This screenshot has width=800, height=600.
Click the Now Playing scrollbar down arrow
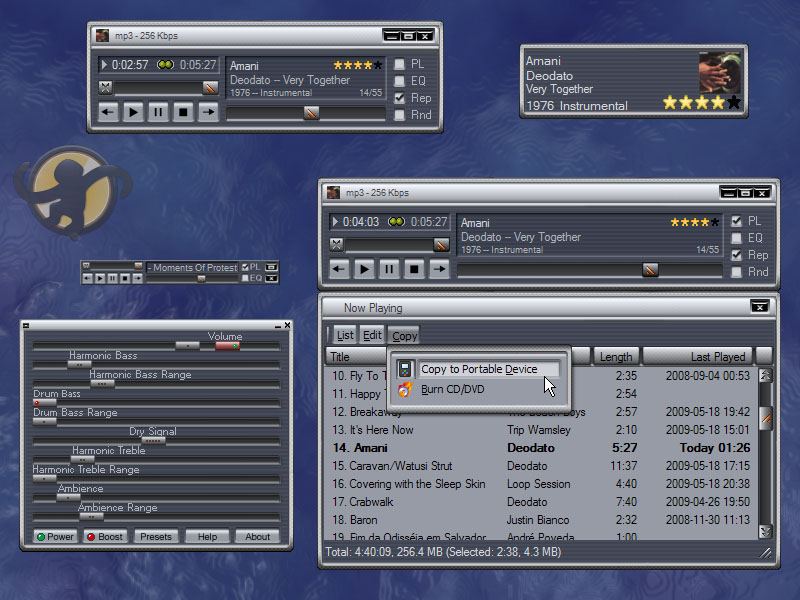pyautogui.click(x=765, y=531)
